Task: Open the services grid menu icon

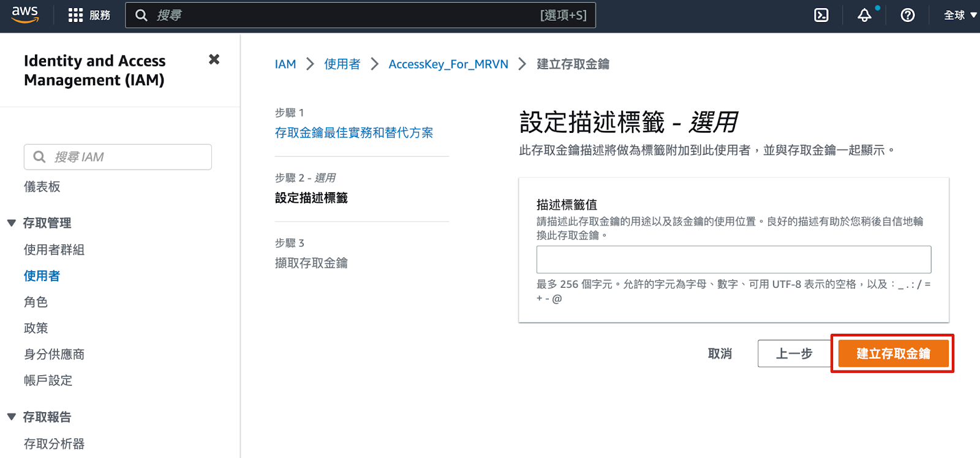Action: pyautogui.click(x=75, y=15)
